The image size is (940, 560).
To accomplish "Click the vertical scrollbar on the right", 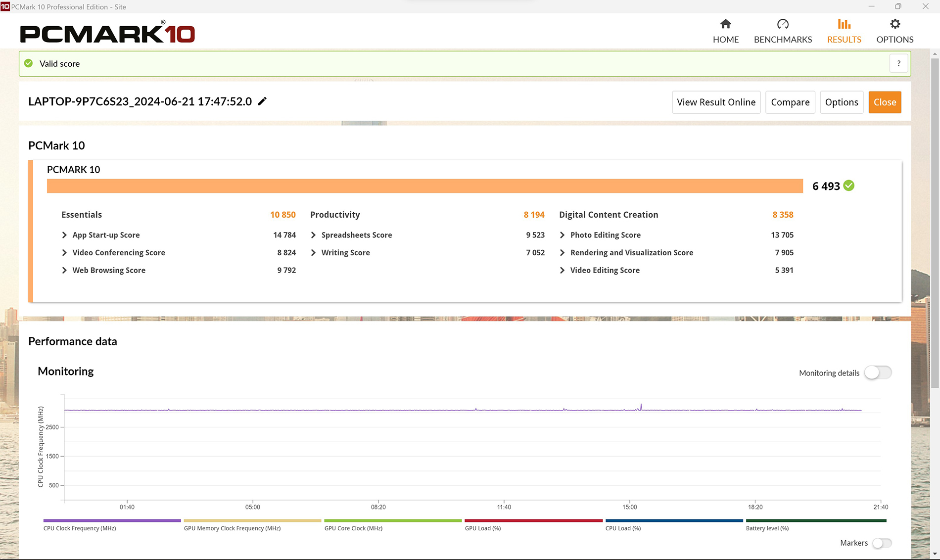I will (935, 223).
